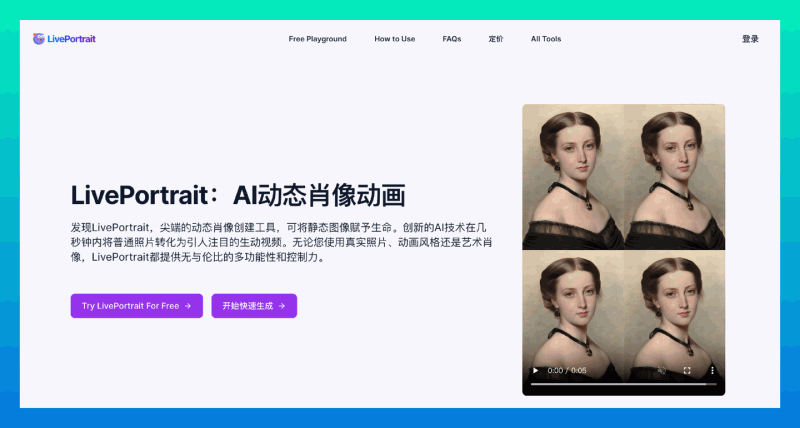Click the 0:00 / 0:05 time display

coord(567,370)
